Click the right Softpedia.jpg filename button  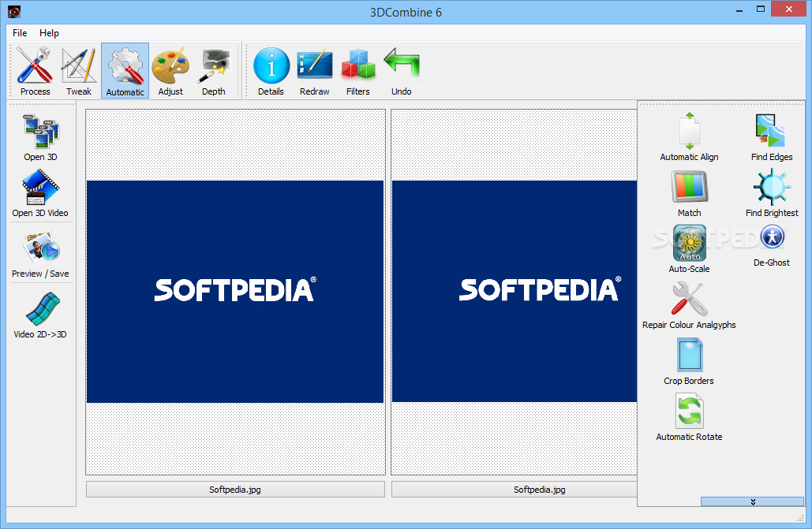tap(515, 489)
